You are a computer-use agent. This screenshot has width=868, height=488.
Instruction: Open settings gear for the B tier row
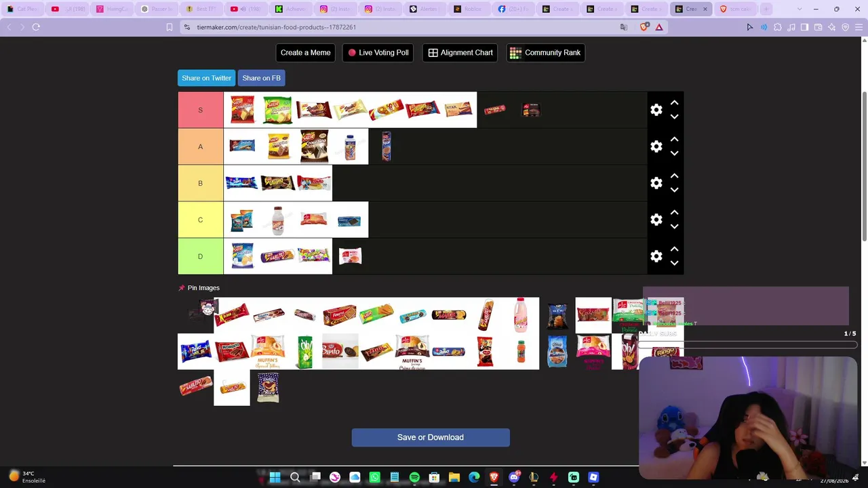[x=656, y=183]
